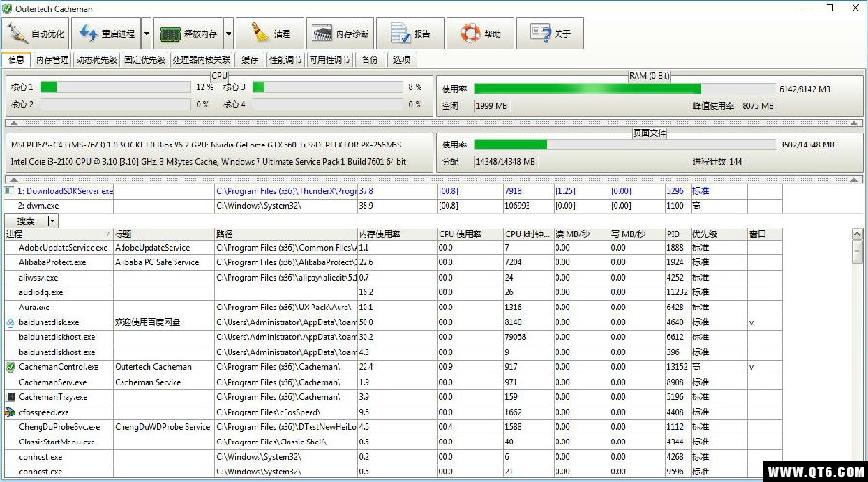Collapse system info using left triangle on second divider
868x482 pixels.
tap(14, 179)
